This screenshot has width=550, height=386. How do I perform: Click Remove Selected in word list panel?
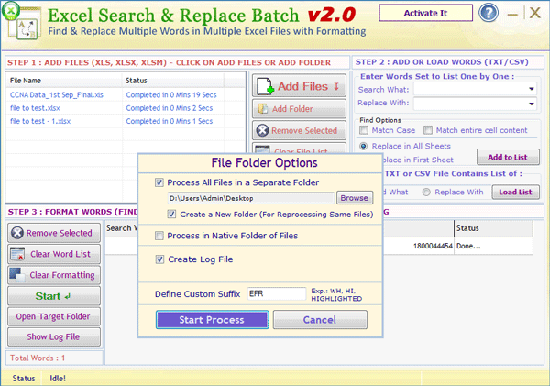tap(54, 233)
